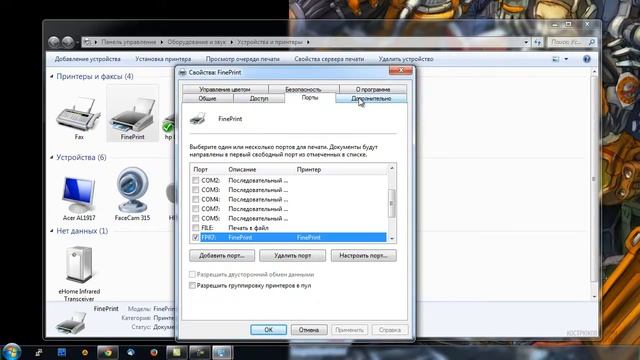
Task: Click the Back navigation arrow in Explorer
Action: pyautogui.click(x=54, y=42)
